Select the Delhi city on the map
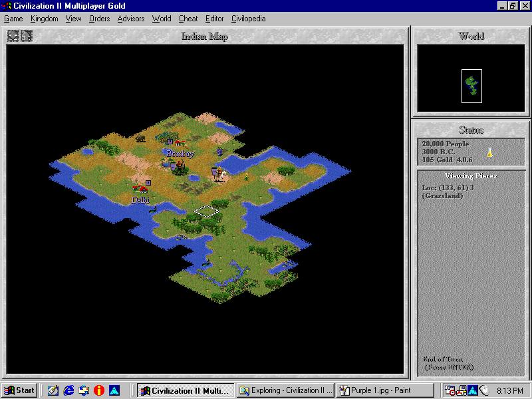The height and width of the screenshot is (399, 532). [x=140, y=189]
